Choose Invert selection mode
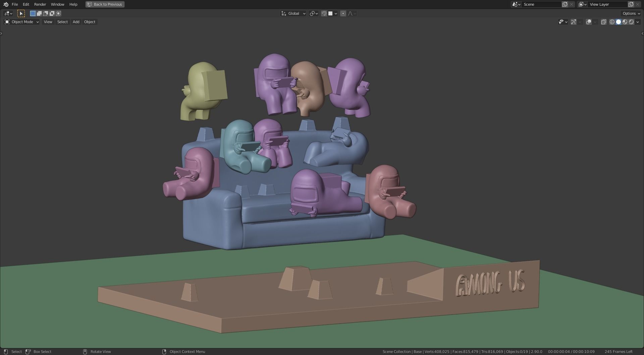This screenshot has height=355, width=644. point(52,13)
